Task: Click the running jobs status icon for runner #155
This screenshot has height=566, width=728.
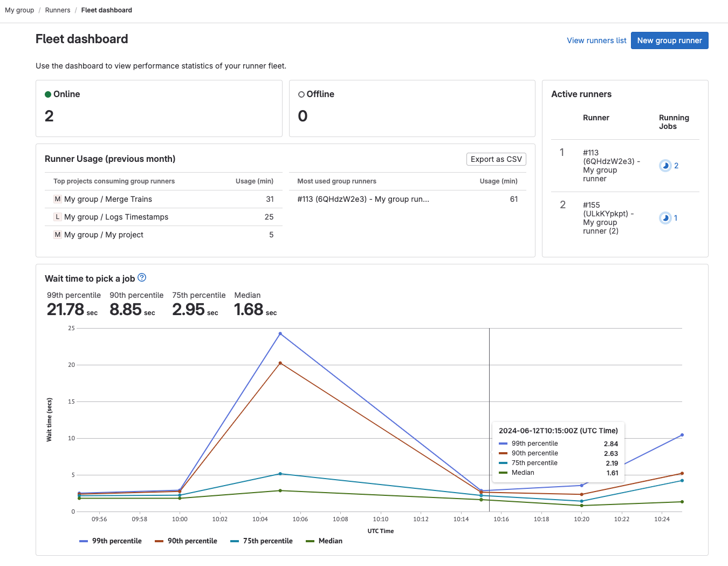Action: point(665,217)
